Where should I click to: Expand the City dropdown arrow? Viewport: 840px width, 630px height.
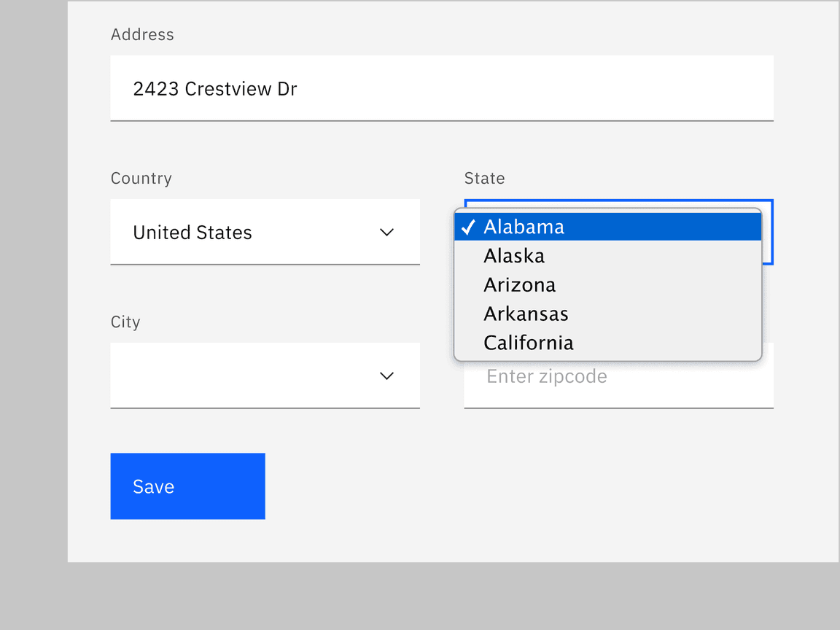tap(386, 376)
